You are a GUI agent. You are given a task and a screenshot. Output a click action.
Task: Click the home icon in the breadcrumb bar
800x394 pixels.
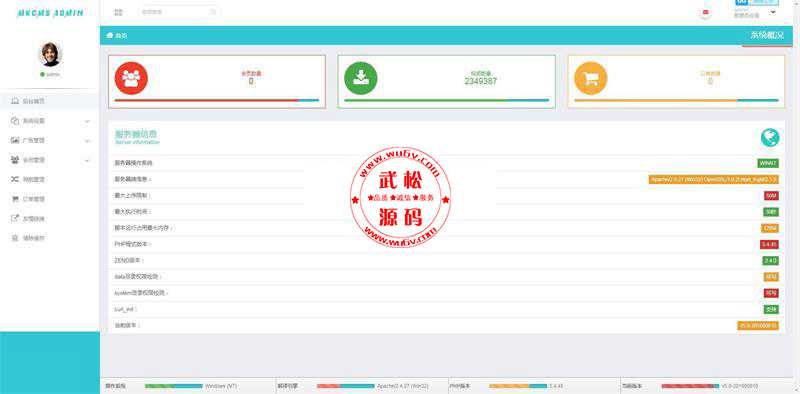[x=109, y=35]
